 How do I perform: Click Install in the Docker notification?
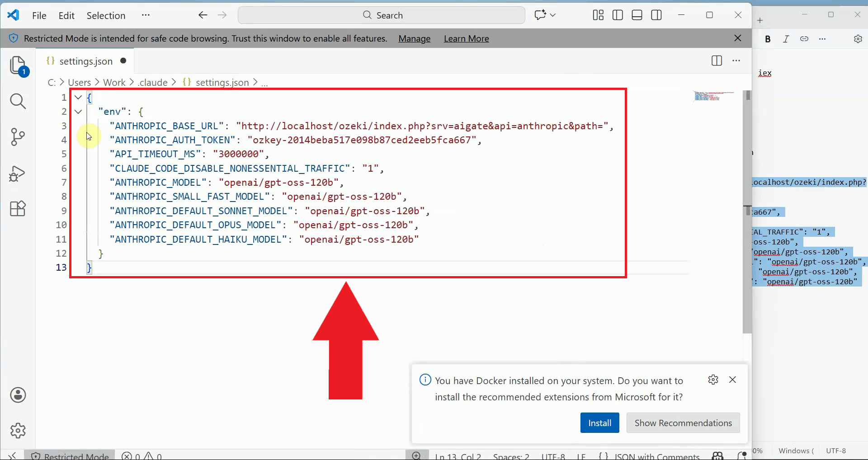click(x=599, y=423)
